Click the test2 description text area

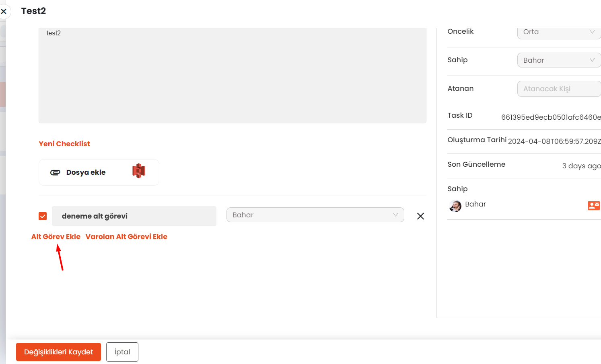pos(233,76)
